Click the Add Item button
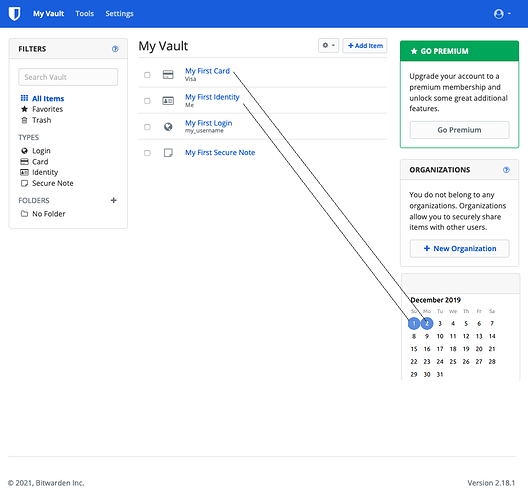 pos(365,45)
